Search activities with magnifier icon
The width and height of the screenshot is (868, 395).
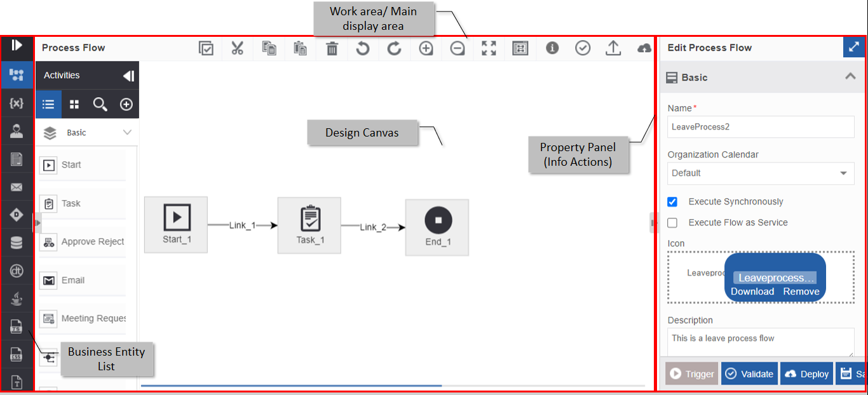click(x=100, y=104)
